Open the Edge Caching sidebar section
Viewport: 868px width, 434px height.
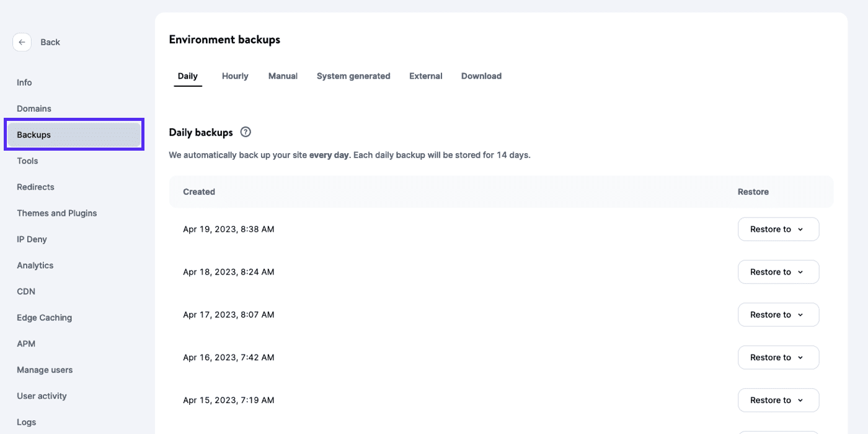coord(44,317)
